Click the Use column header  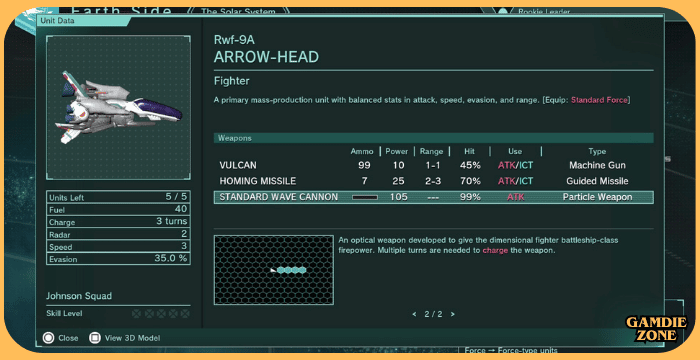tap(515, 151)
